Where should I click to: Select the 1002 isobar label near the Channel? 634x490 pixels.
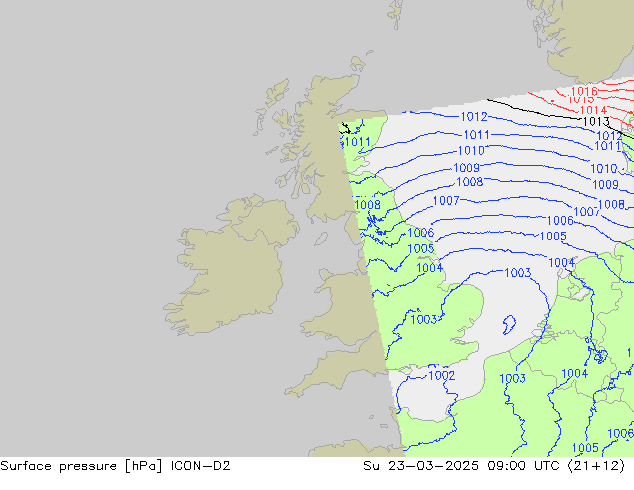tap(442, 376)
